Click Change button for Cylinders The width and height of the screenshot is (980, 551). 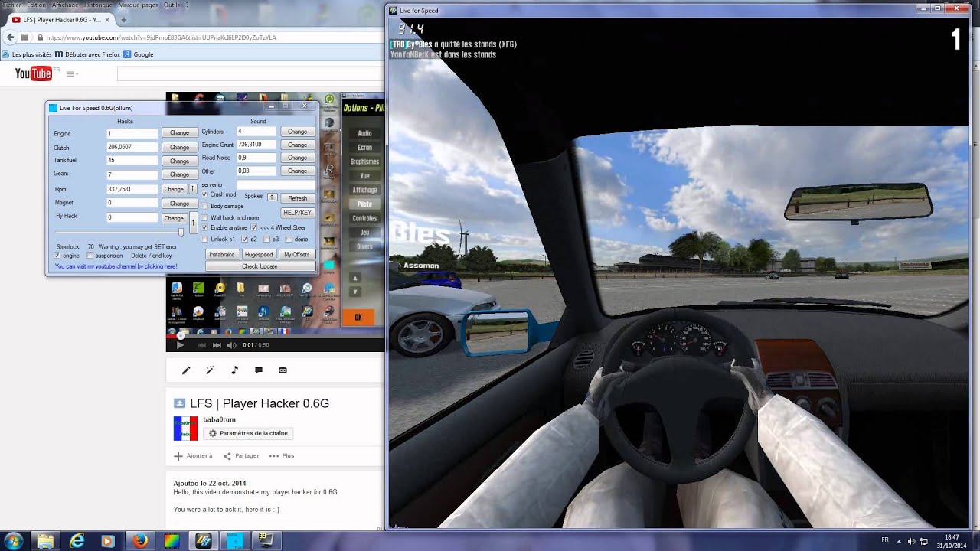pos(297,132)
